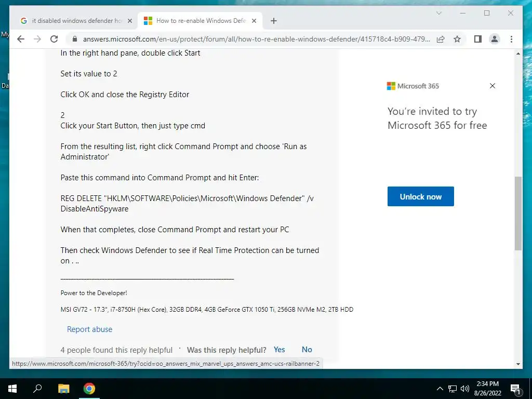Click 'When that completes, close Command Prompt' line
This screenshot has width=532, height=399.
[175, 230]
